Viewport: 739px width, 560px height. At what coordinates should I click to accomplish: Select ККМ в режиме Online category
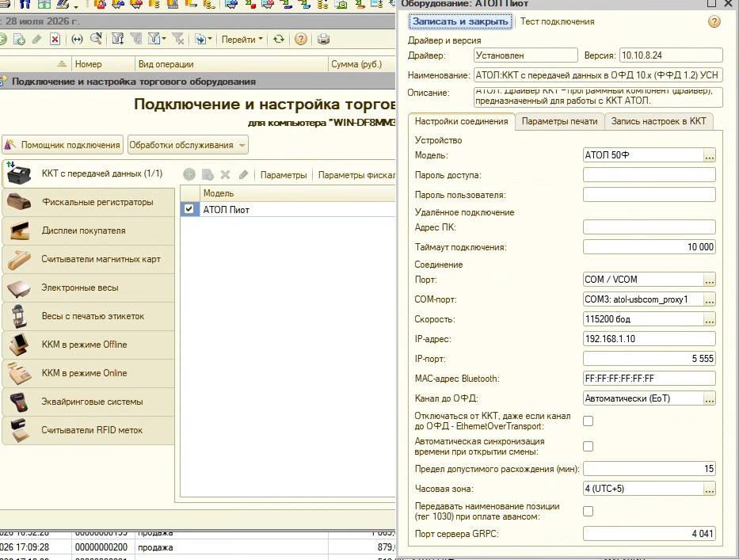pyautogui.click(x=89, y=373)
